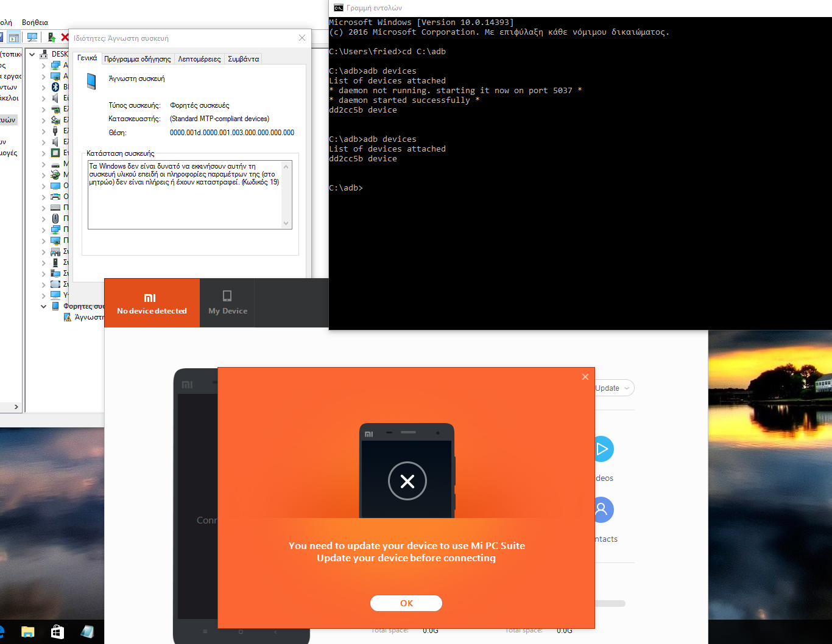Click the DESK computer root icon

point(44,54)
